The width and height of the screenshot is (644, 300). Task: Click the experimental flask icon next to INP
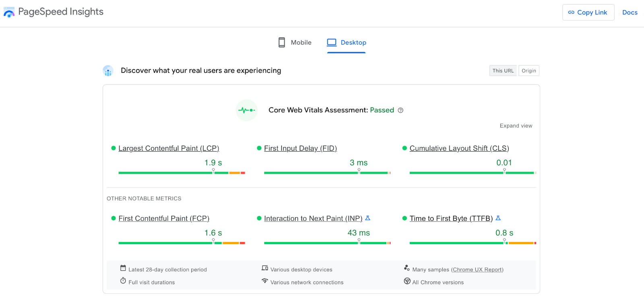point(367,218)
